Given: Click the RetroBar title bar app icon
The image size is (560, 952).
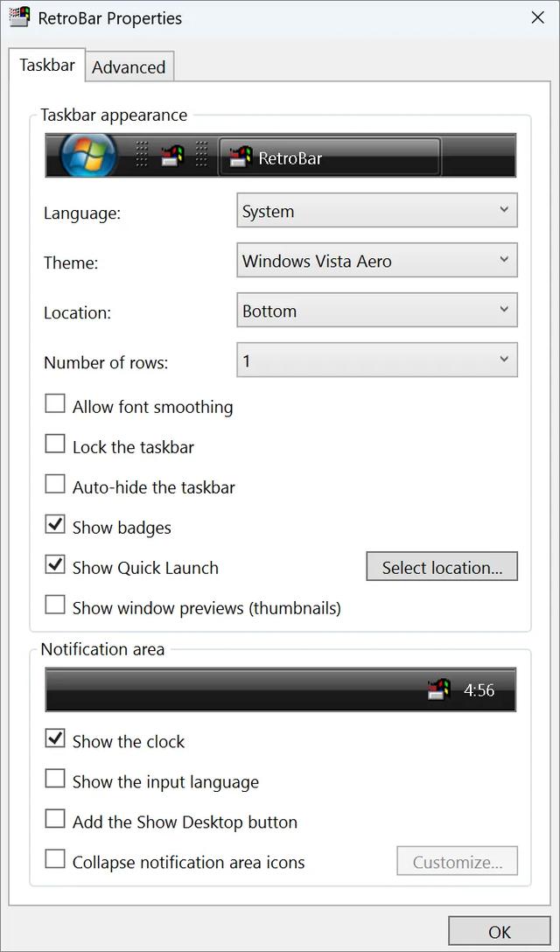Looking at the screenshot, I should click(x=19, y=17).
